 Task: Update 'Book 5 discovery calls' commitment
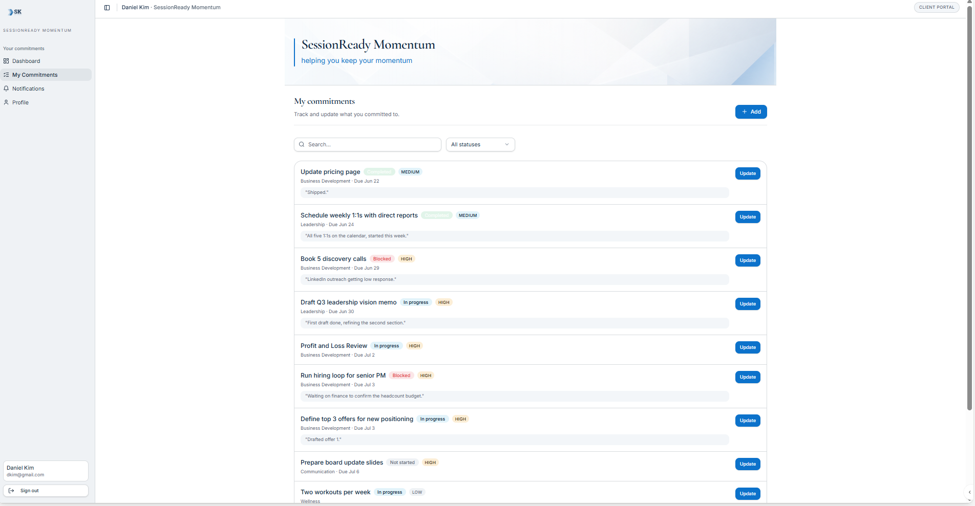[747, 260]
